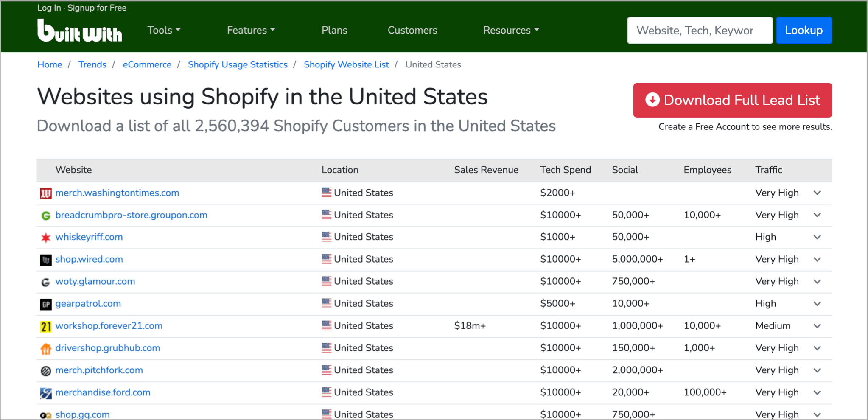Open the Features dropdown menu
Screen dimensions: 868x420
(251, 30)
